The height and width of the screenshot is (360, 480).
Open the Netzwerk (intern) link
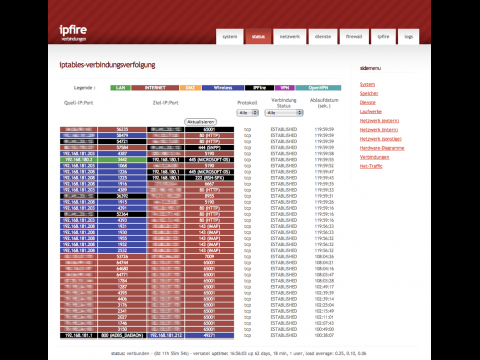pyautogui.click(x=379, y=130)
